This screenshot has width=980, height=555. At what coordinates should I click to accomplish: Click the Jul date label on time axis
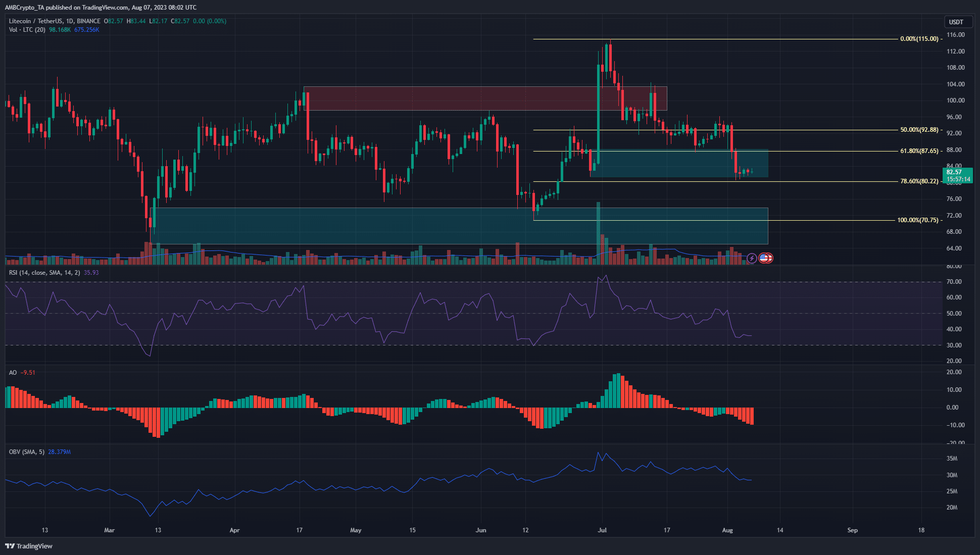point(602,530)
